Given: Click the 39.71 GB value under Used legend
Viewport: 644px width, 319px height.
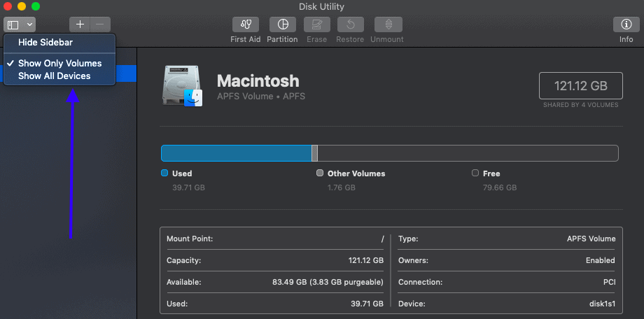Looking at the screenshot, I should [188, 187].
